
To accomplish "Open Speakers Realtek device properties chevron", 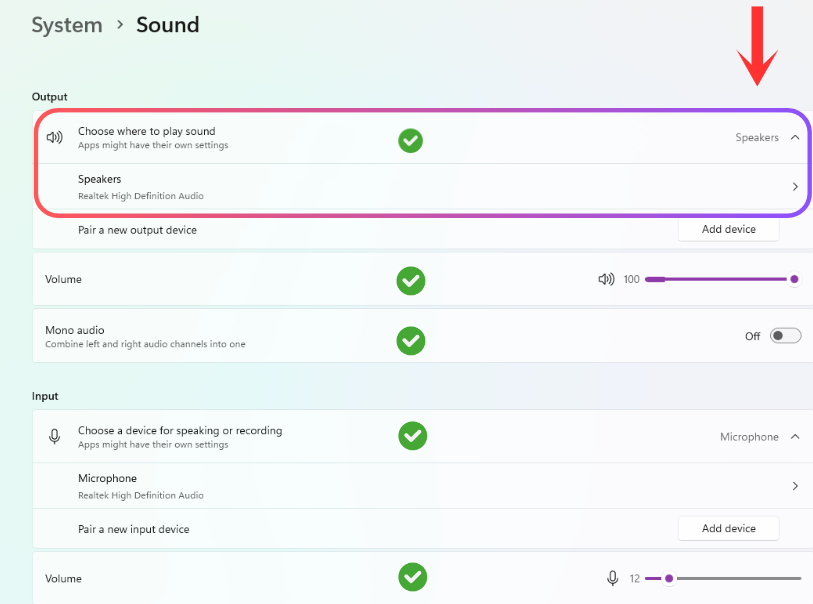I will [x=795, y=187].
